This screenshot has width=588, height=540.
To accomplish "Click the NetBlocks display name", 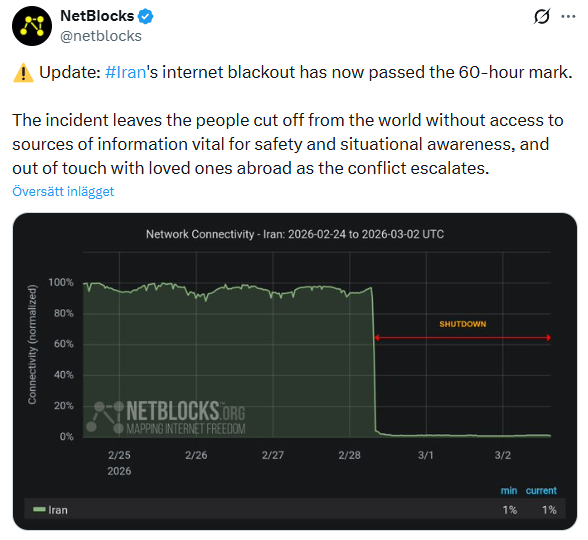I will point(97,16).
